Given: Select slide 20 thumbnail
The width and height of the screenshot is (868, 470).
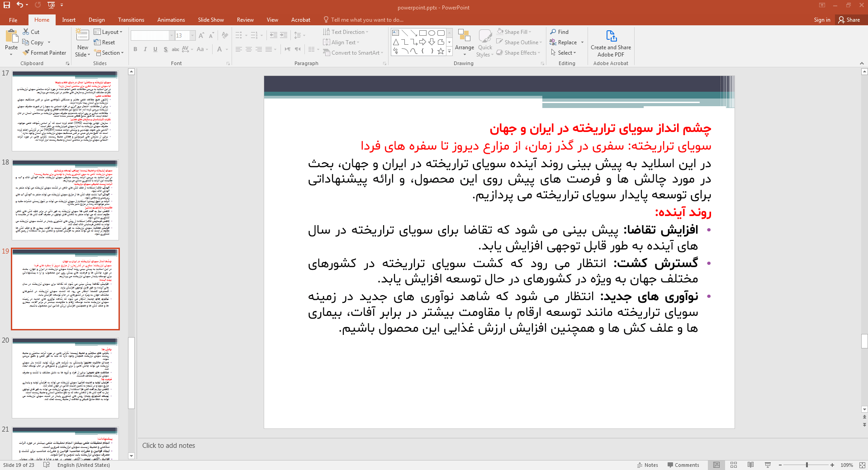Looking at the screenshot, I should coord(65,378).
